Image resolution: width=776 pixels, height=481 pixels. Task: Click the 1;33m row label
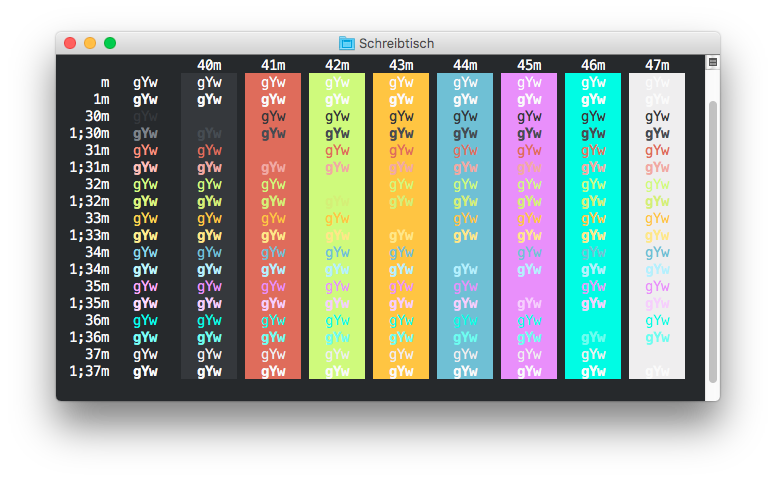89,235
